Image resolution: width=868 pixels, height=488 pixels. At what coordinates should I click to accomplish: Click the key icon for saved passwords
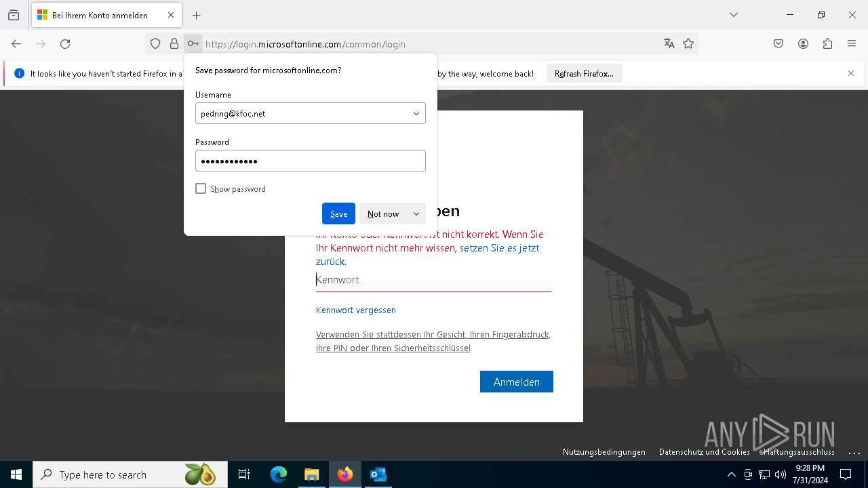(x=193, y=44)
